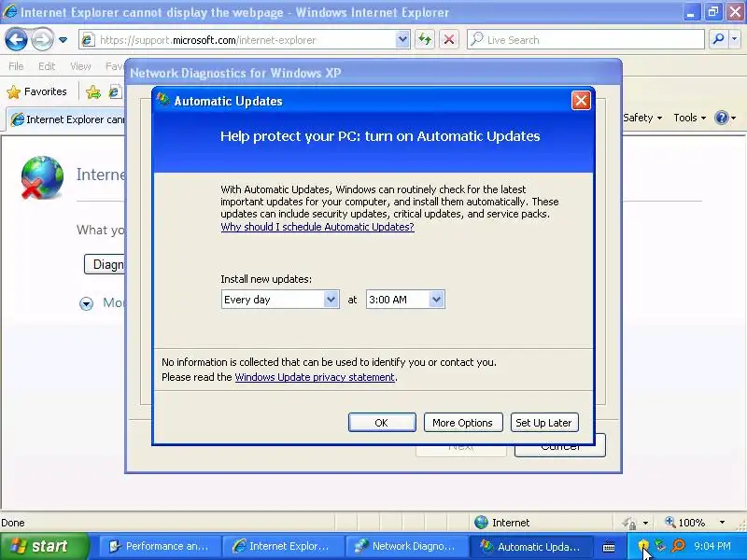
Task: Click the globe with red X error icon
Action: point(42,176)
